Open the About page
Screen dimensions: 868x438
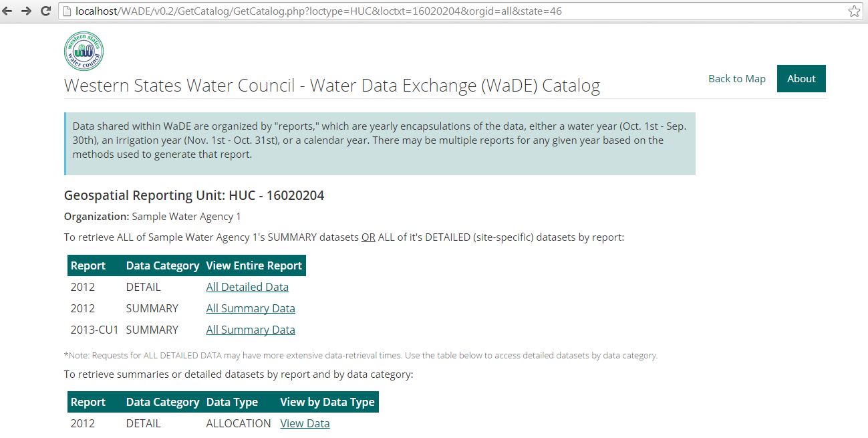[801, 78]
